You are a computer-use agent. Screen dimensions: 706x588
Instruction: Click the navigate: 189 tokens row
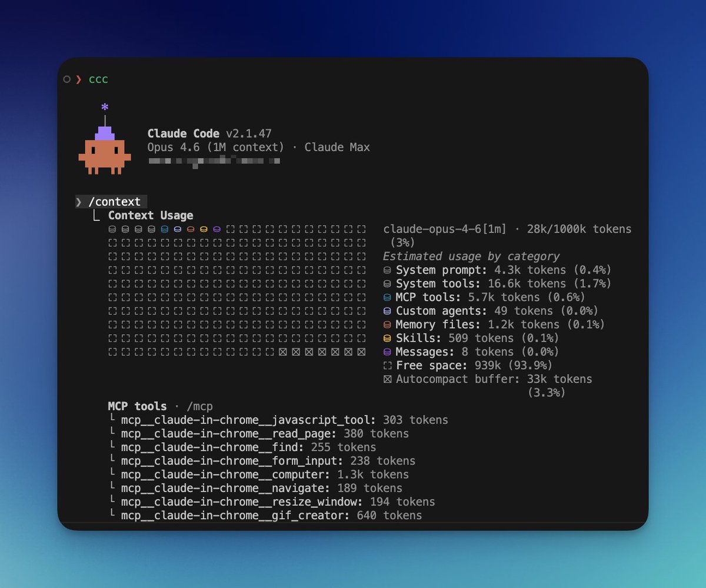tap(255, 488)
